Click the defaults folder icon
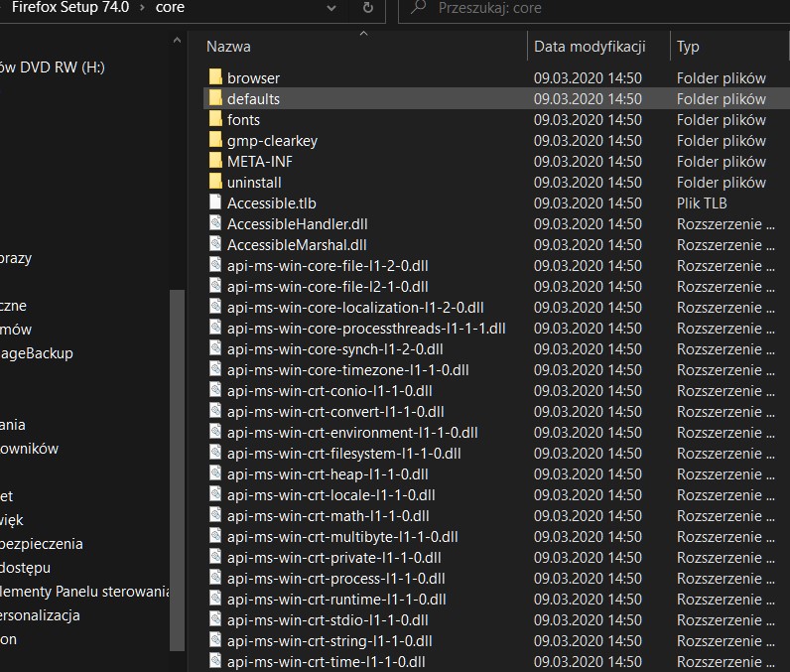This screenshot has width=790, height=672. tap(215, 97)
